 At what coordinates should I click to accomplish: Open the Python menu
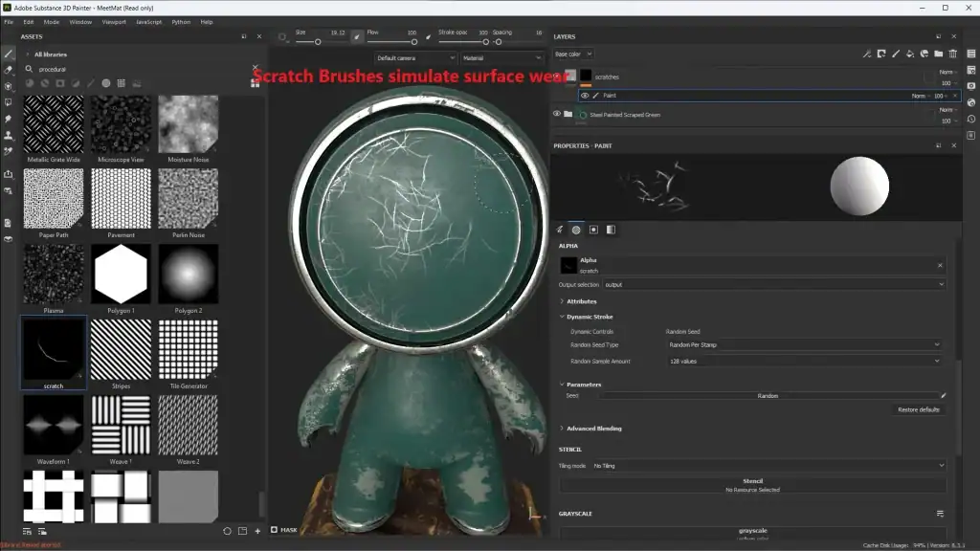coord(181,22)
